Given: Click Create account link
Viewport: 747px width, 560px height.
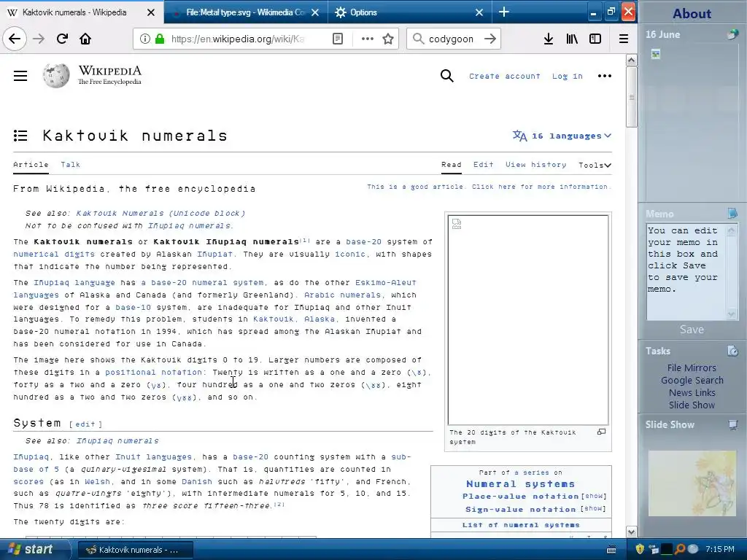Looking at the screenshot, I should 505,76.
